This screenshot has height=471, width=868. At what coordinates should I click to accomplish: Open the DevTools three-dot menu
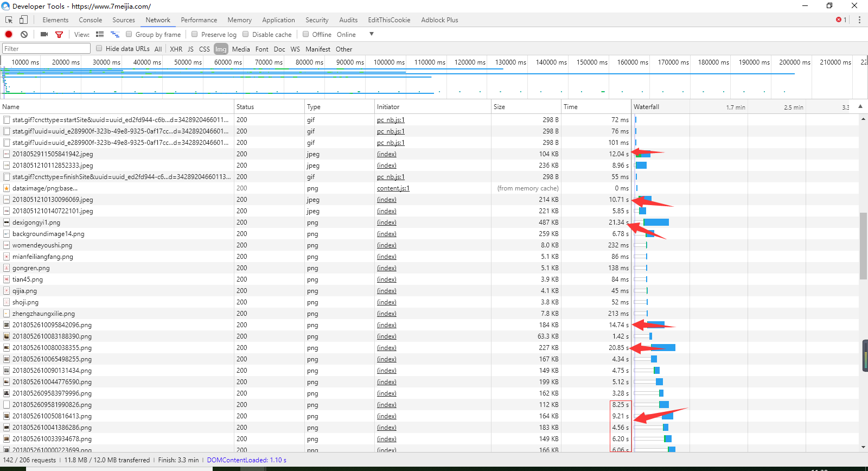pyautogui.click(x=859, y=20)
